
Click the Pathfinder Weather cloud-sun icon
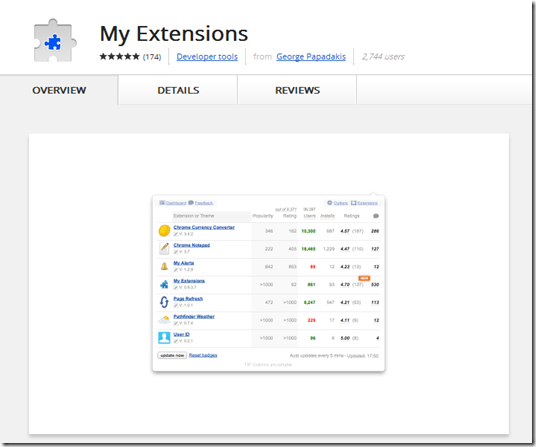164,320
